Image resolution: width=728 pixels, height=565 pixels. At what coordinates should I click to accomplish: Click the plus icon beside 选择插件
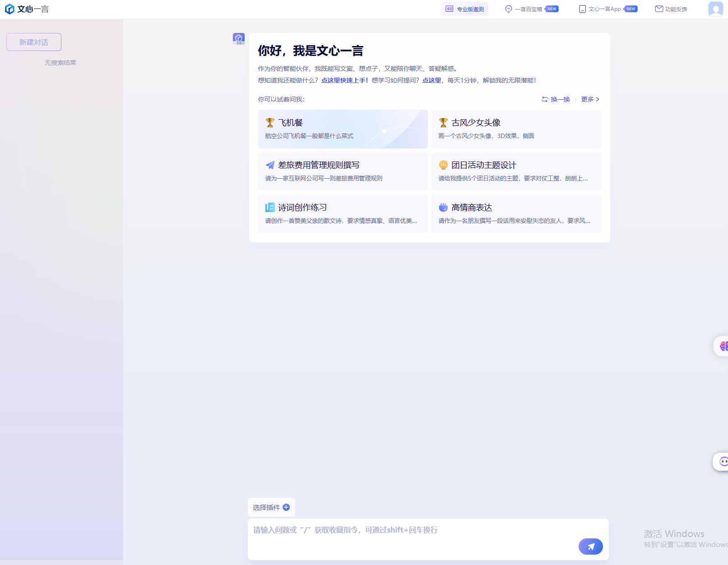point(286,507)
